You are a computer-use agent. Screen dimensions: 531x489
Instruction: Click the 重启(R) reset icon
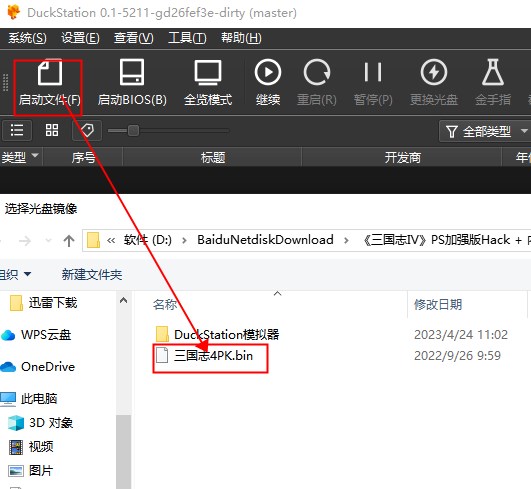pyautogui.click(x=317, y=72)
